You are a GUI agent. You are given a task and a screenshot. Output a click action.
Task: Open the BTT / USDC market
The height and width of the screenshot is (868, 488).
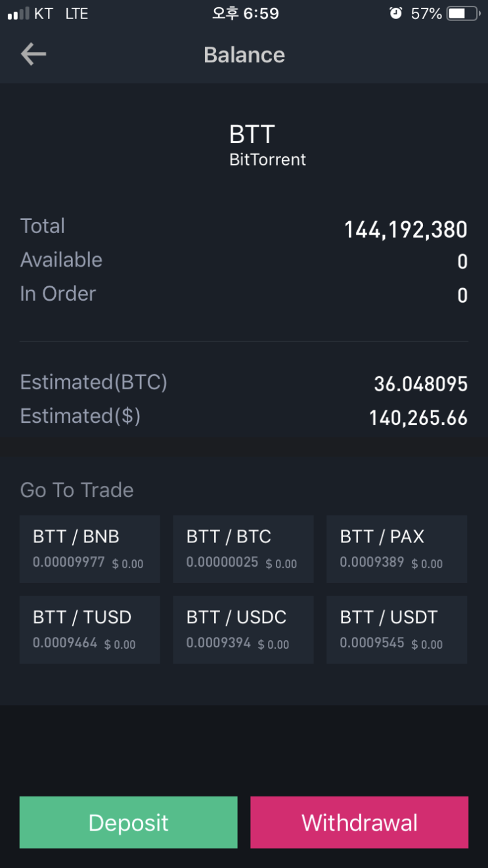point(243,630)
